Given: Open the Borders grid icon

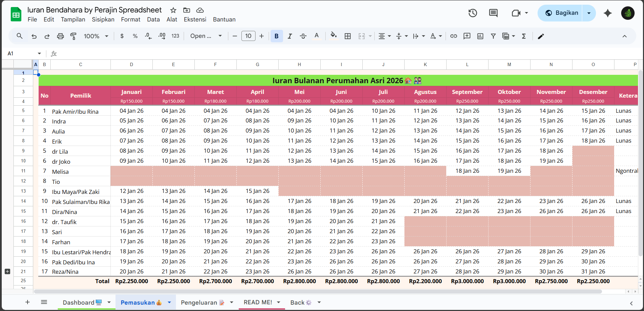Looking at the screenshot, I should pyautogui.click(x=348, y=36).
